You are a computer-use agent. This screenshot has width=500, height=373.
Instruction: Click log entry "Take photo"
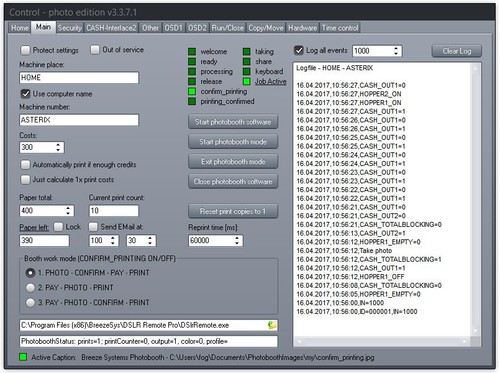344,251
